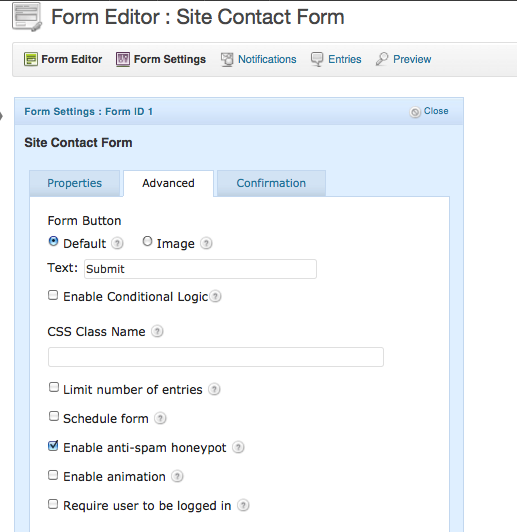Click help icon beside Enable anti-spam honeypot
Image resolution: width=517 pixels, height=532 pixels.
[x=238, y=448]
